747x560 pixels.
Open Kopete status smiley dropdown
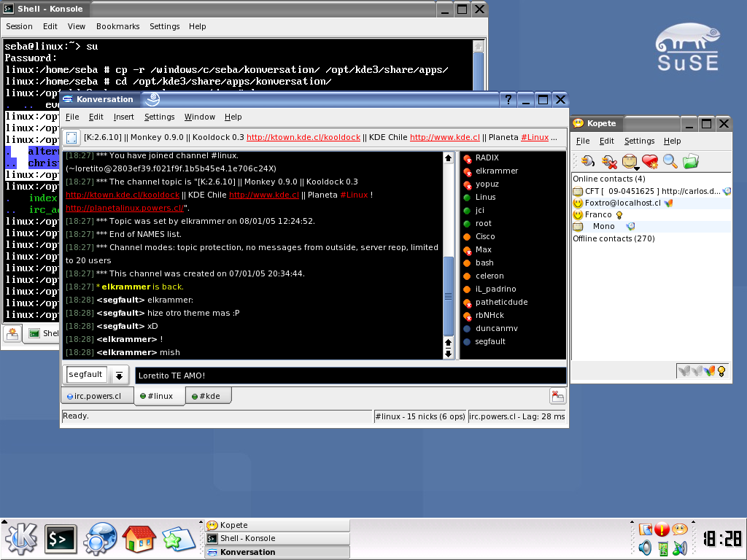[x=630, y=162]
